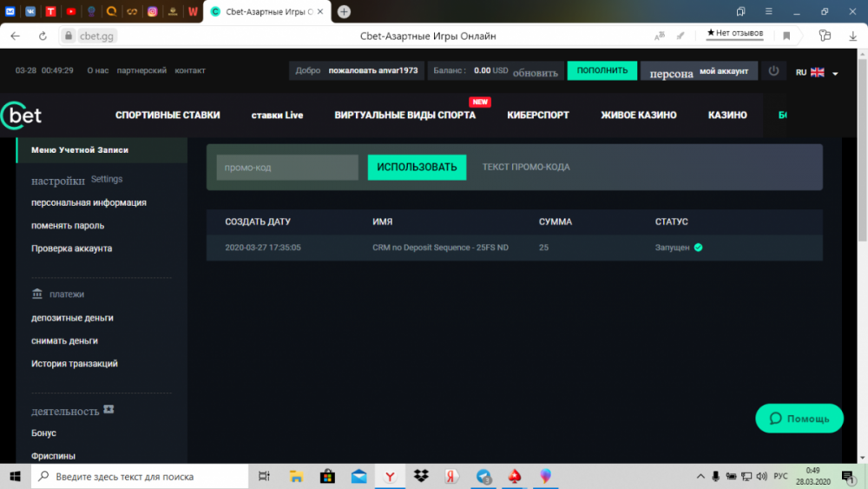Open the Помощь chat widget
This screenshot has height=489, width=868.
click(799, 419)
